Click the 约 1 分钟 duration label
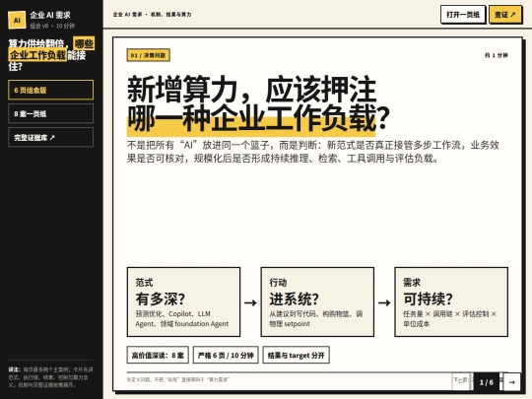Image resolution: width=532 pixels, height=399 pixels. click(496, 55)
